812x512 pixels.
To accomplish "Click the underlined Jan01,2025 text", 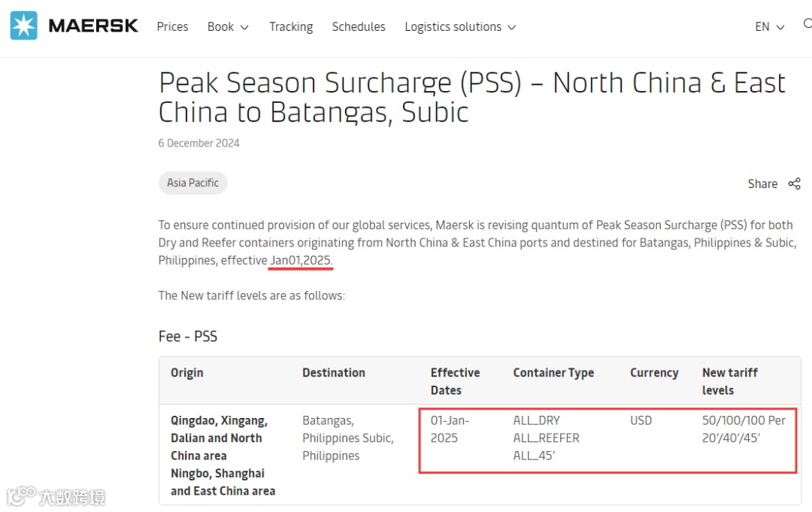I will click(301, 260).
